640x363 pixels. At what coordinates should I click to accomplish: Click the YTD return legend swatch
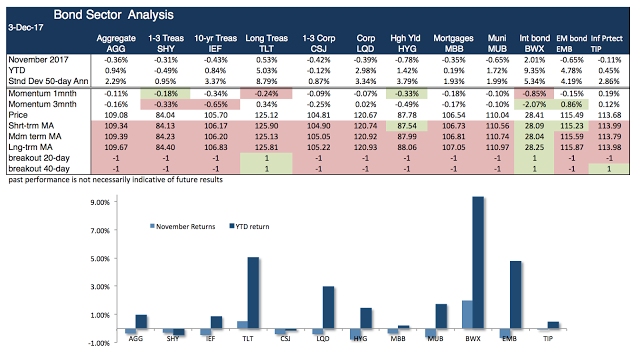(x=232, y=226)
